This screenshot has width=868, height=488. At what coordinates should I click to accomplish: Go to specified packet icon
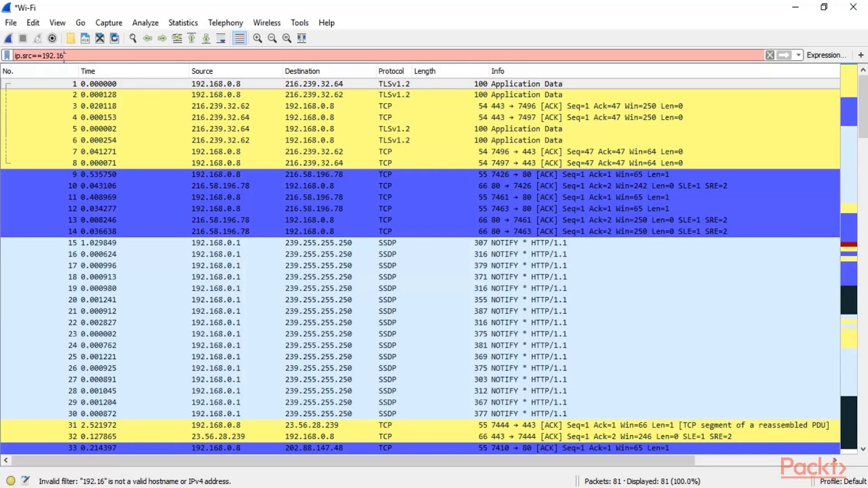click(x=177, y=39)
